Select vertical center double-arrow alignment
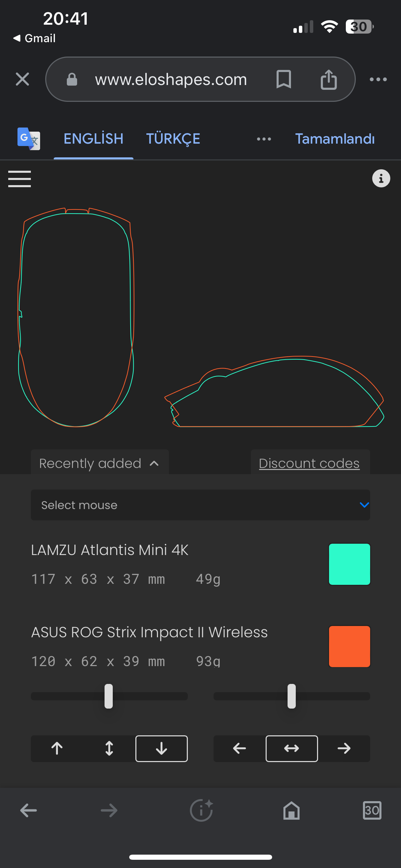 [109, 748]
